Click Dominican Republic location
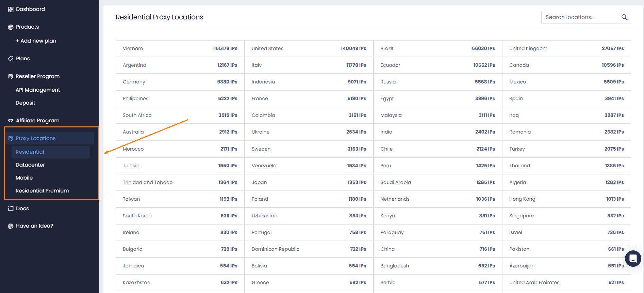Screen dimensions: 644x293 tap(309, 249)
